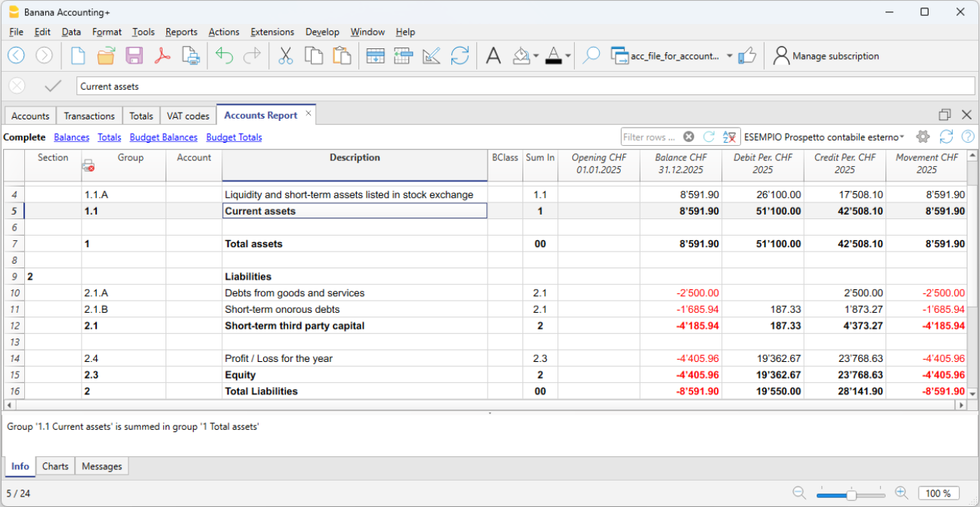Click the Budget Balances view link
The height and width of the screenshot is (507, 980).
point(163,137)
